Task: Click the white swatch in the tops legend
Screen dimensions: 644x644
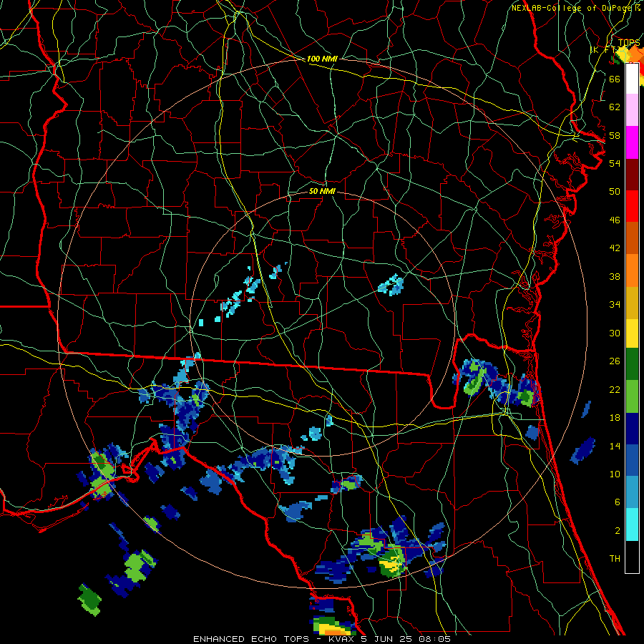Action: coord(632,79)
